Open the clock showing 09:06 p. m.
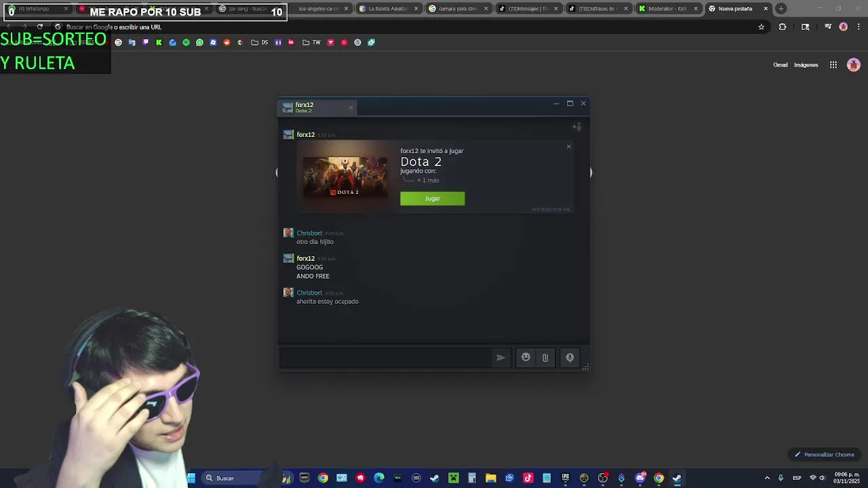The image size is (868, 488). coord(846,479)
